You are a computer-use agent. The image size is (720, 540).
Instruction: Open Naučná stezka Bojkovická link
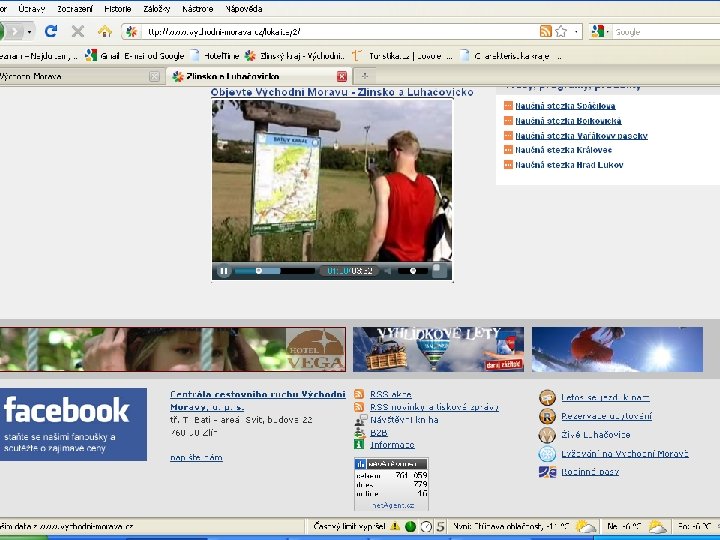568,121
